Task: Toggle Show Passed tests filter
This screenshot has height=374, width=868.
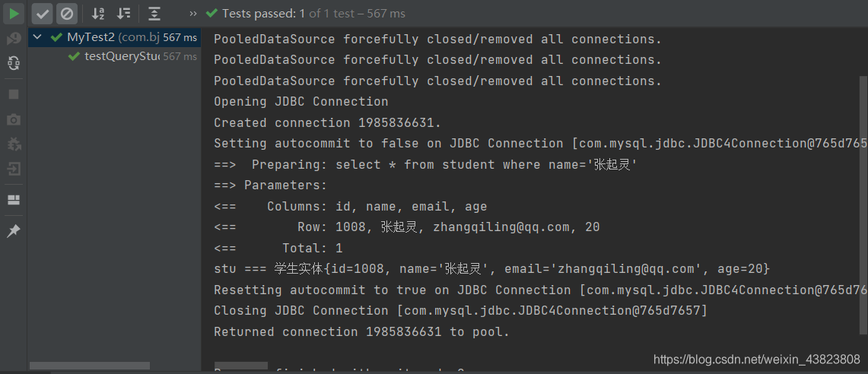Action: coord(43,13)
